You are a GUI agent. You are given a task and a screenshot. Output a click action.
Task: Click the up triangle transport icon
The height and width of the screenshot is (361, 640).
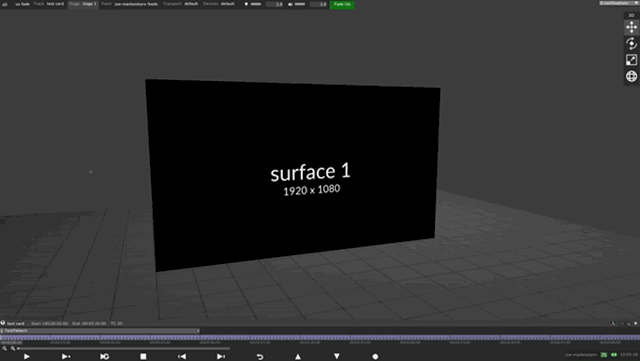[x=298, y=357]
